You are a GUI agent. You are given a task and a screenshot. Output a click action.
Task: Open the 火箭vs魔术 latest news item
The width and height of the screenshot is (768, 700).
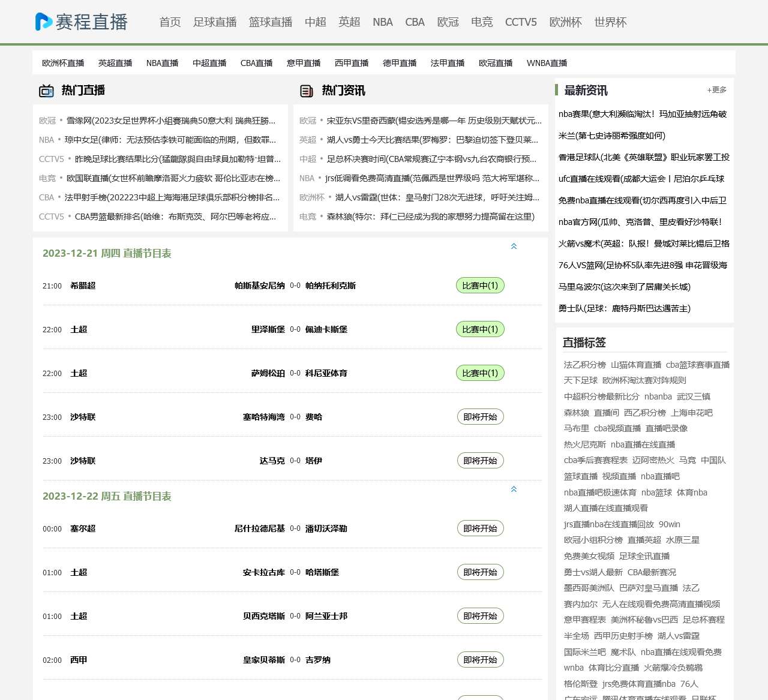(x=644, y=244)
